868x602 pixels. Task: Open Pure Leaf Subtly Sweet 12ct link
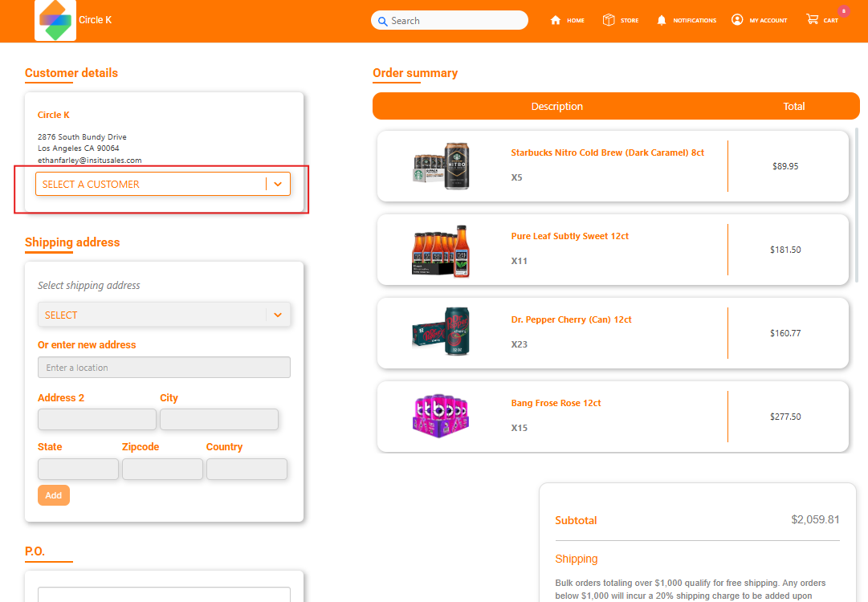tap(569, 236)
